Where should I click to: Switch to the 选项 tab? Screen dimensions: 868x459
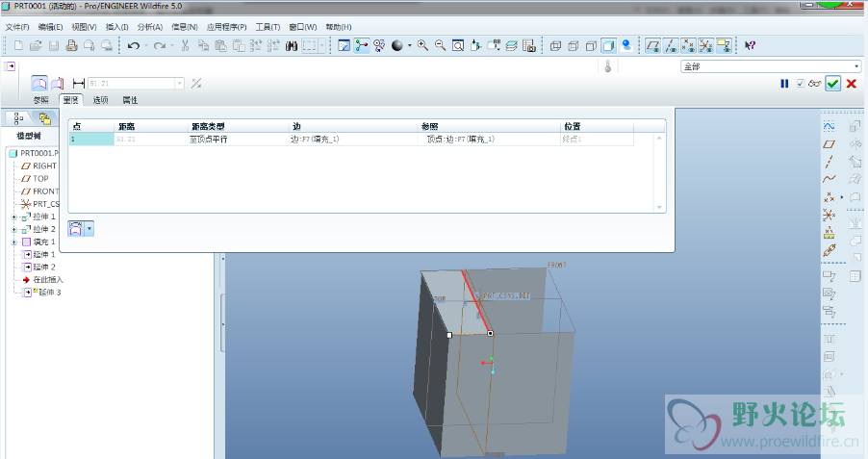pyautogui.click(x=101, y=100)
